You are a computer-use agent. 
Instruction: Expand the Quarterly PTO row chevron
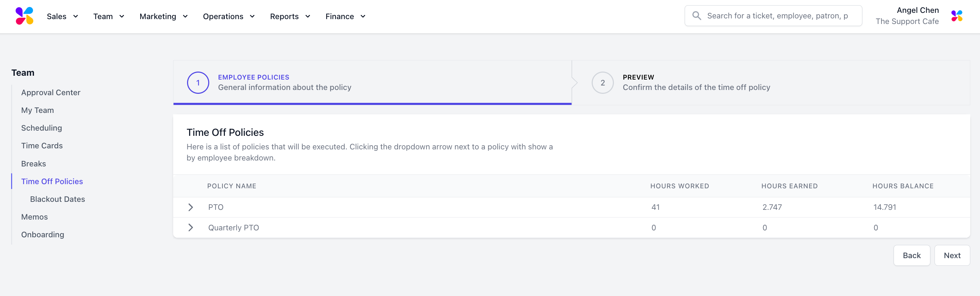pyautogui.click(x=191, y=228)
